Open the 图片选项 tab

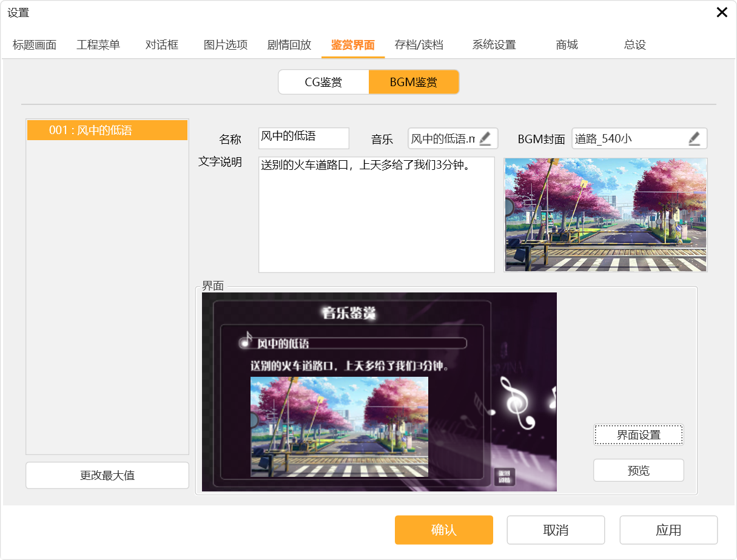click(x=226, y=45)
